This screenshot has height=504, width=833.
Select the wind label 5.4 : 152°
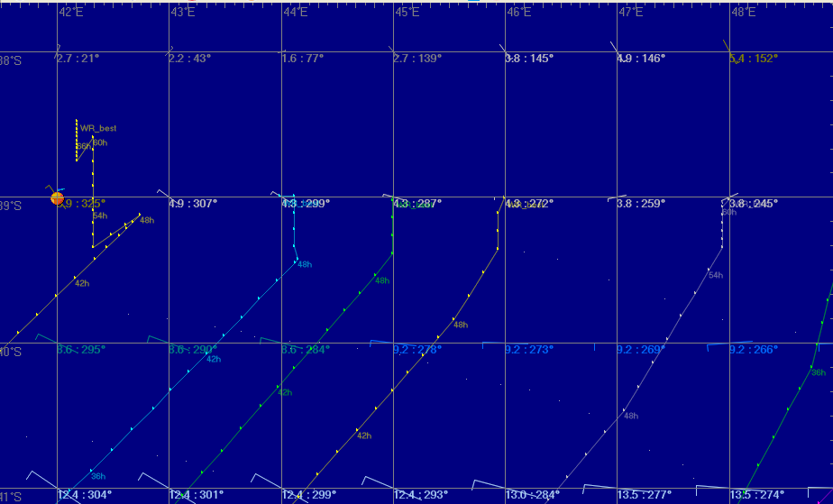753,59
